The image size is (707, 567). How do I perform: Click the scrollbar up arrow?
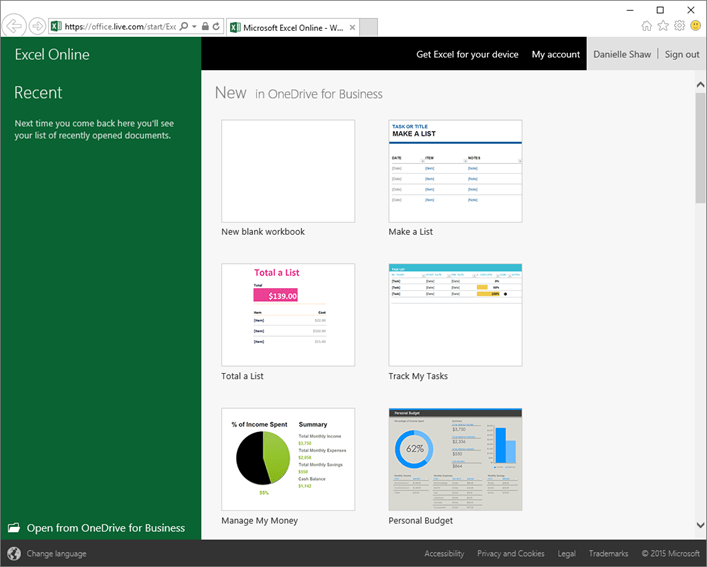coord(700,84)
